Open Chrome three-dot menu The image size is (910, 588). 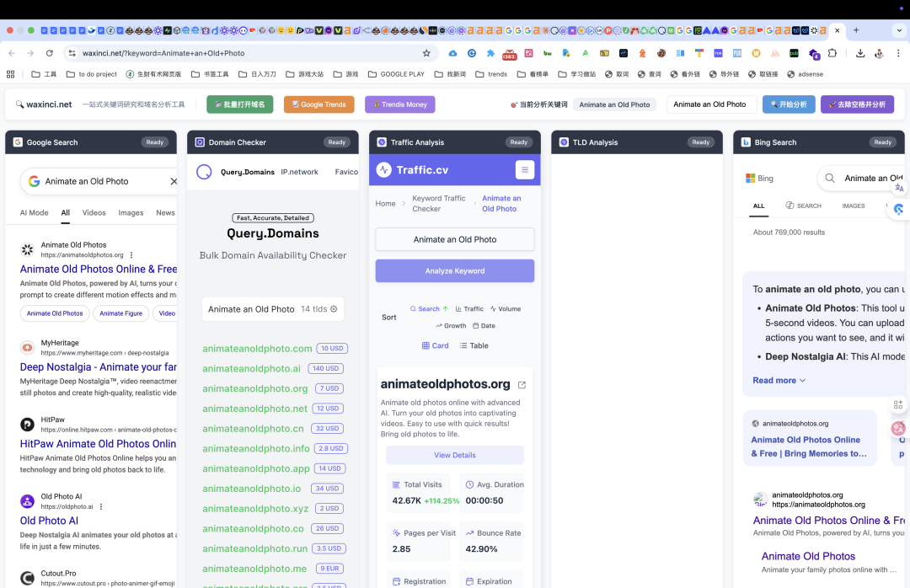[898, 53]
